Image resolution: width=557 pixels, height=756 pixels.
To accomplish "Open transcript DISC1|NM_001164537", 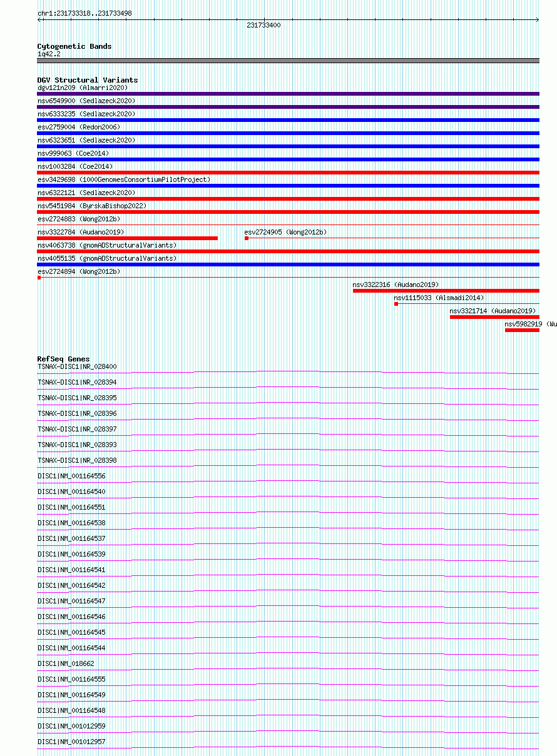I will 71,538.
